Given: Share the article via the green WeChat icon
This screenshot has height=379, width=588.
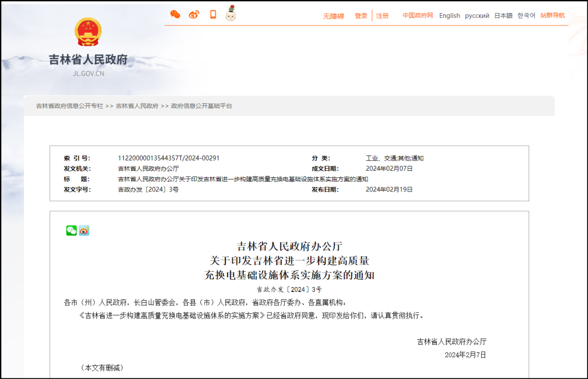Looking at the screenshot, I should (x=71, y=231).
